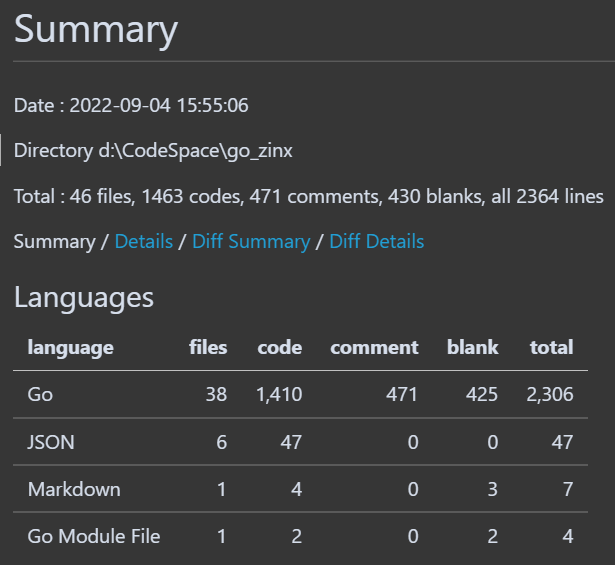Select the Go Module File row name
Image resolution: width=615 pixels, height=565 pixels.
tap(94, 536)
